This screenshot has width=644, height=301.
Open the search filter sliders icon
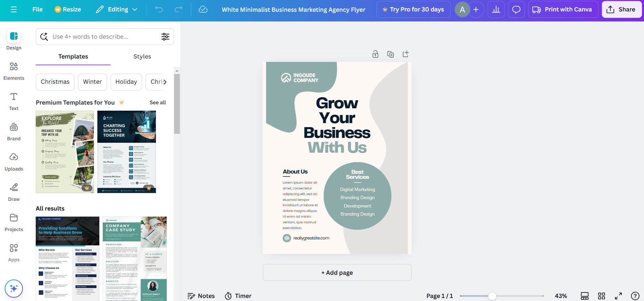(x=165, y=37)
